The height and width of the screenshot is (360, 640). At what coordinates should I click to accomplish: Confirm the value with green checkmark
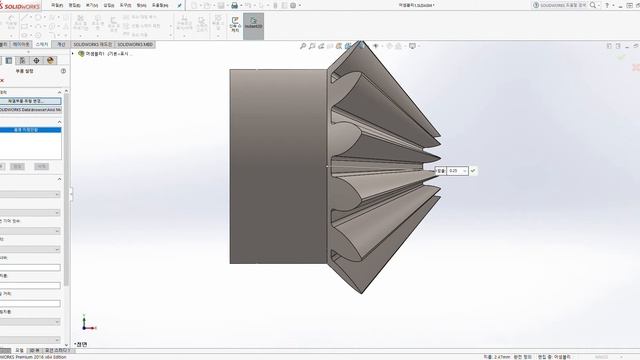tap(473, 171)
